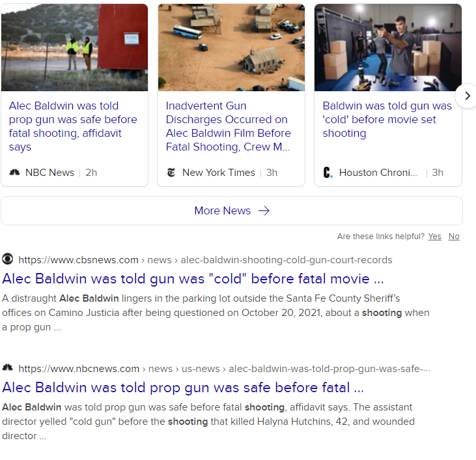Click the New York Times source label
The image size is (476, 460).
[219, 172]
